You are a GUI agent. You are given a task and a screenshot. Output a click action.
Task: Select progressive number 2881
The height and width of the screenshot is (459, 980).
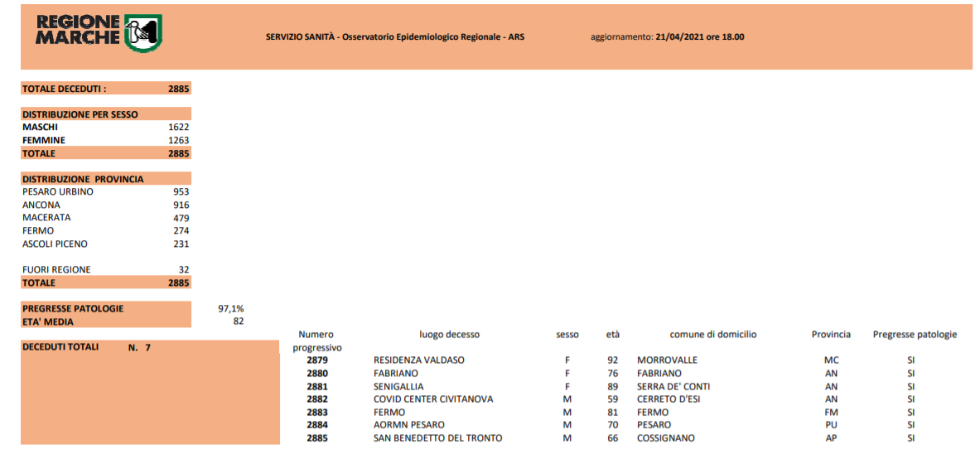317,386
